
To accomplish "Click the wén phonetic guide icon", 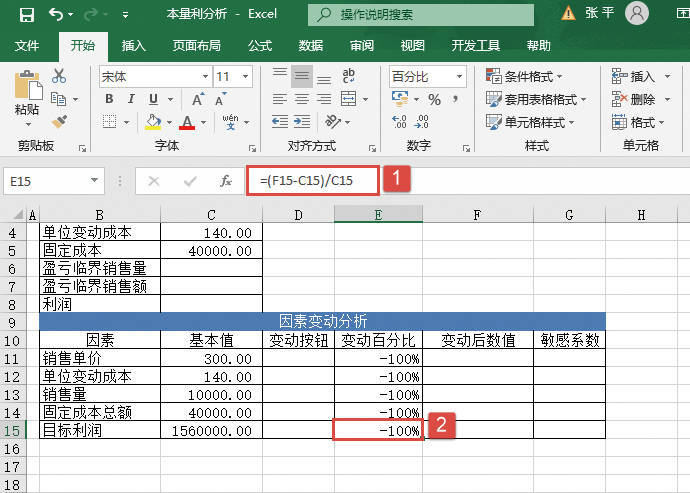I will point(231,122).
